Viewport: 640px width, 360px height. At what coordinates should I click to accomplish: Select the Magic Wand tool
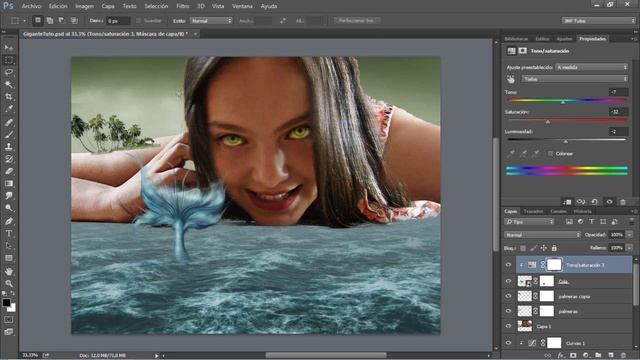click(9, 84)
